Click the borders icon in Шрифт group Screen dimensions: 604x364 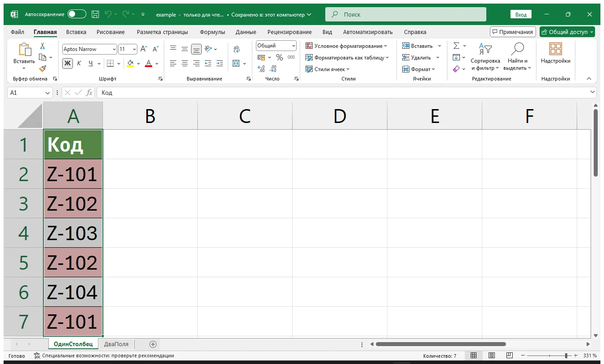pyautogui.click(x=111, y=63)
